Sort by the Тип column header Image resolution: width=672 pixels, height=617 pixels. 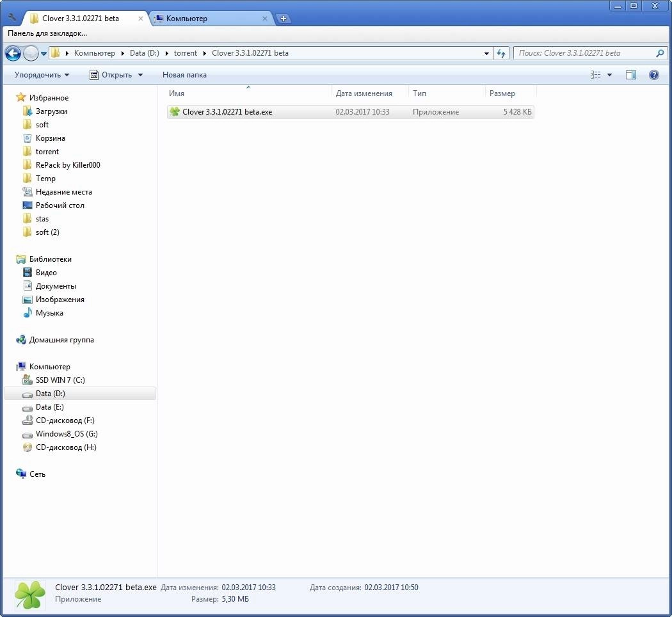click(447, 93)
